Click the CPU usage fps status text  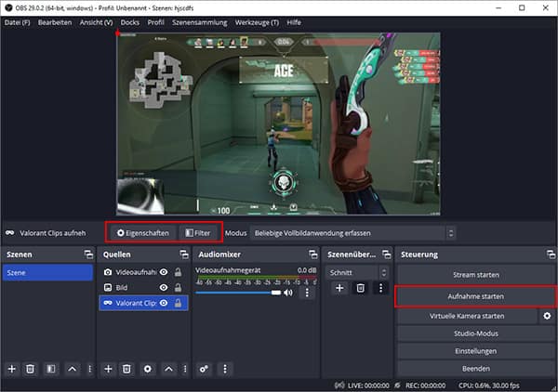pyautogui.click(x=489, y=385)
